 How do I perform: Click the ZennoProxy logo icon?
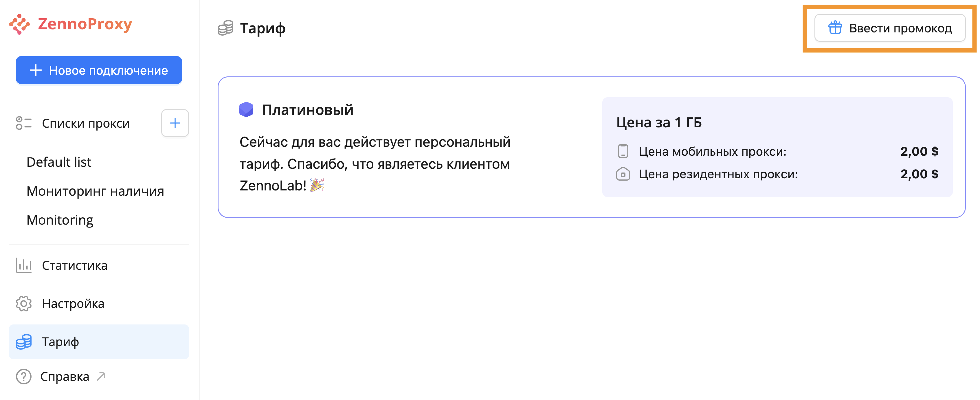19,24
